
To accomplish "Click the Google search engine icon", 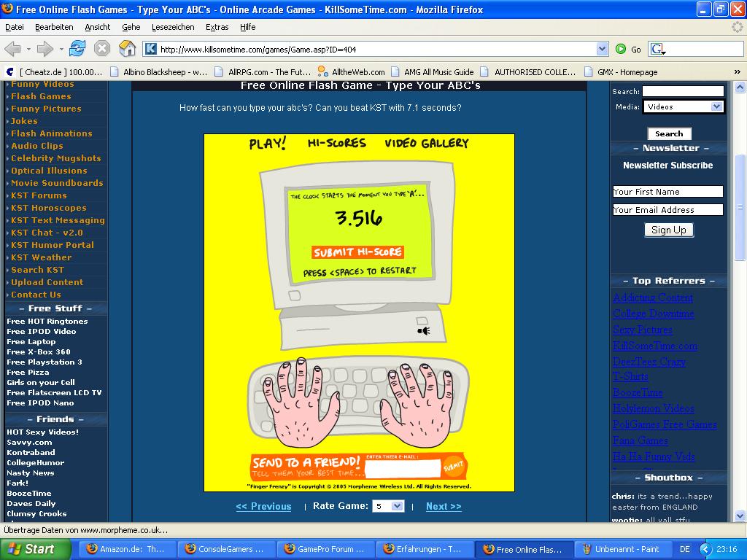I will [657, 49].
